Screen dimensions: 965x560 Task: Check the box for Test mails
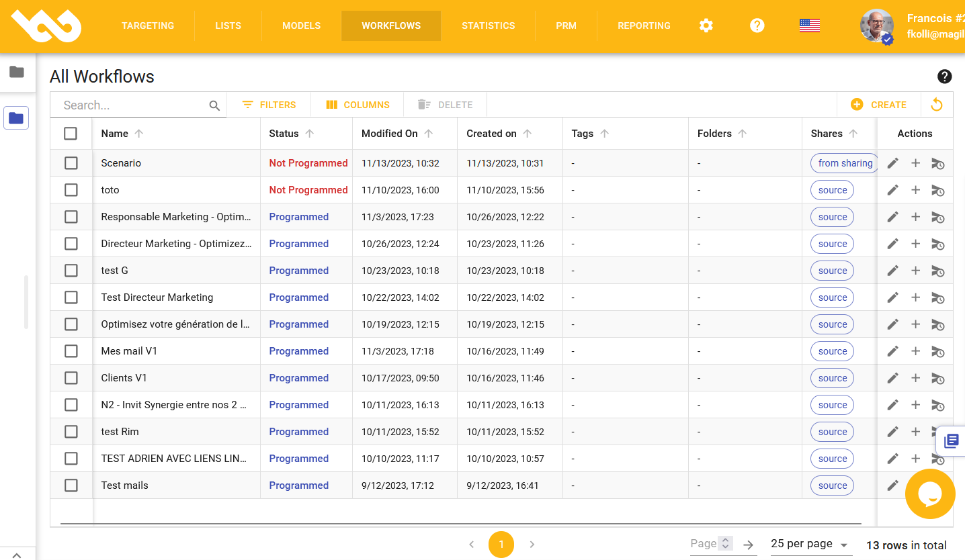[71, 485]
